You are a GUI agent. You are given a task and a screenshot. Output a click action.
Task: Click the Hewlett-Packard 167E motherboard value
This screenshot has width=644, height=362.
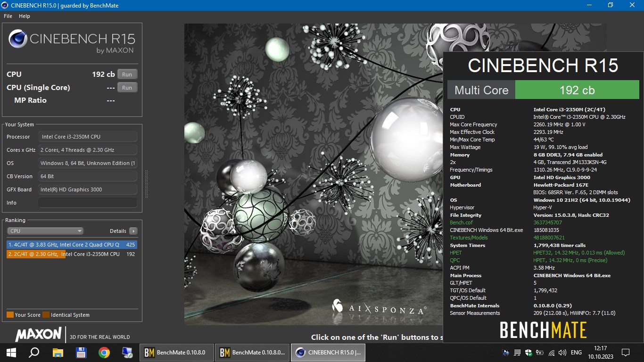(561, 185)
